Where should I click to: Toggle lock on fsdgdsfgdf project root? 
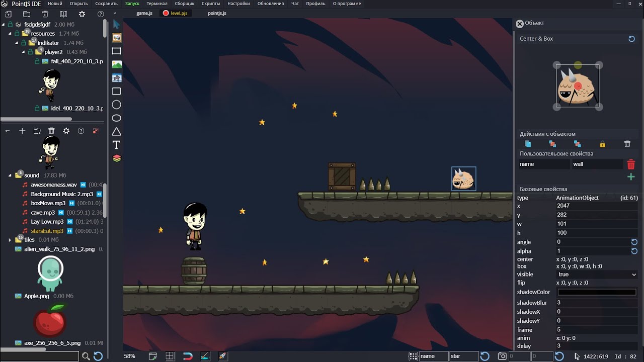click(10, 24)
